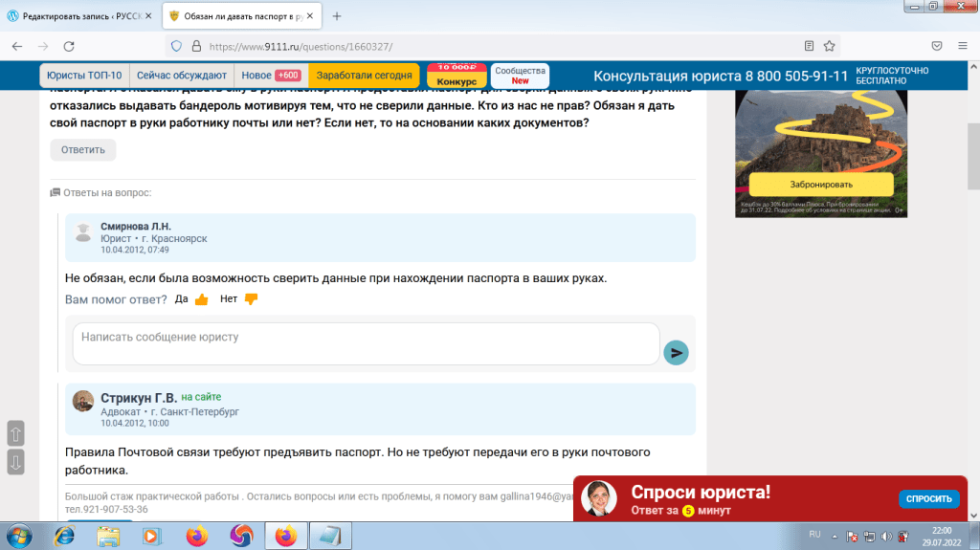Screen dimensions: 980x550
Task: Open a new browser tab
Action: [x=337, y=16]
